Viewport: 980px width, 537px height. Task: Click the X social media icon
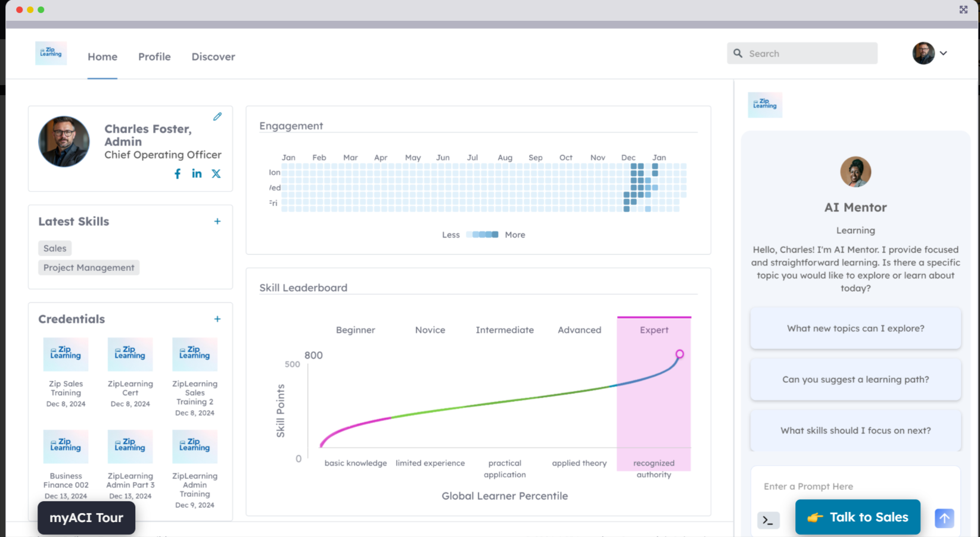(216, 174)
